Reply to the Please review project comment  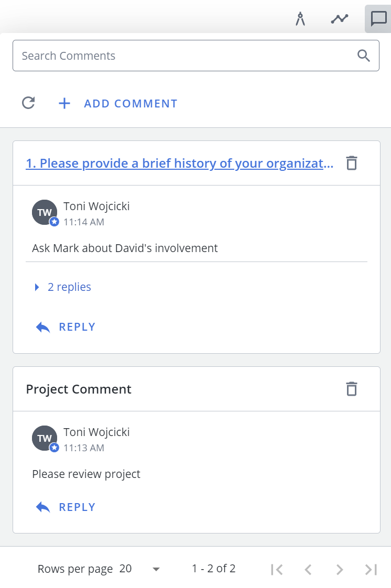[66, 507]
